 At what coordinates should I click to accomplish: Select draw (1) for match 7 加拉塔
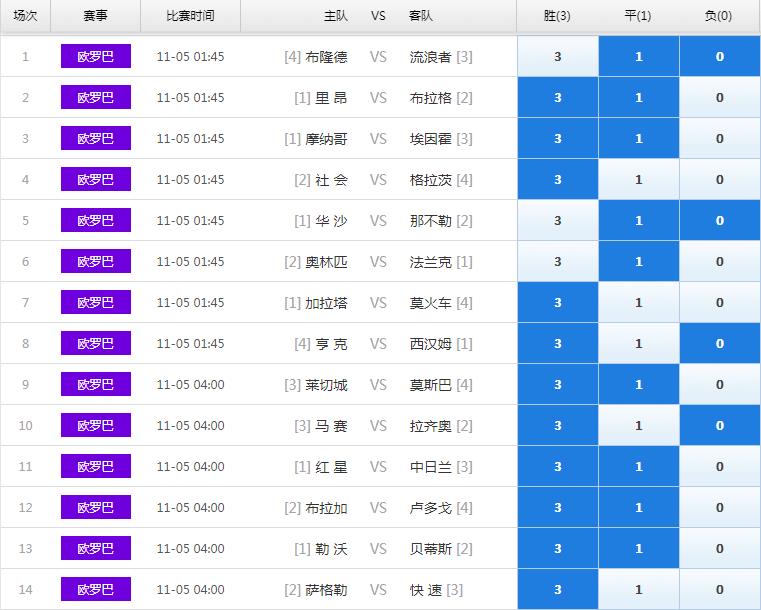639,302
